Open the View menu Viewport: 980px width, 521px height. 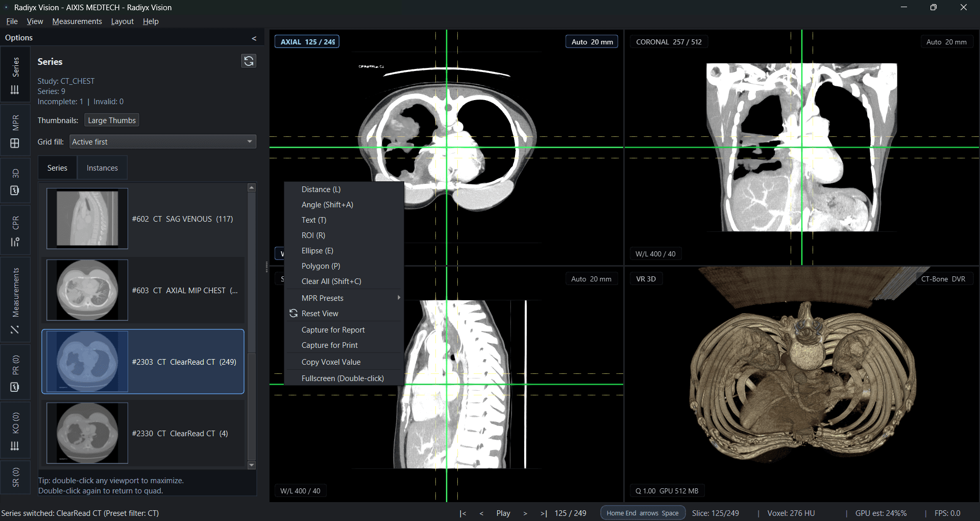(x=35, y=21)
